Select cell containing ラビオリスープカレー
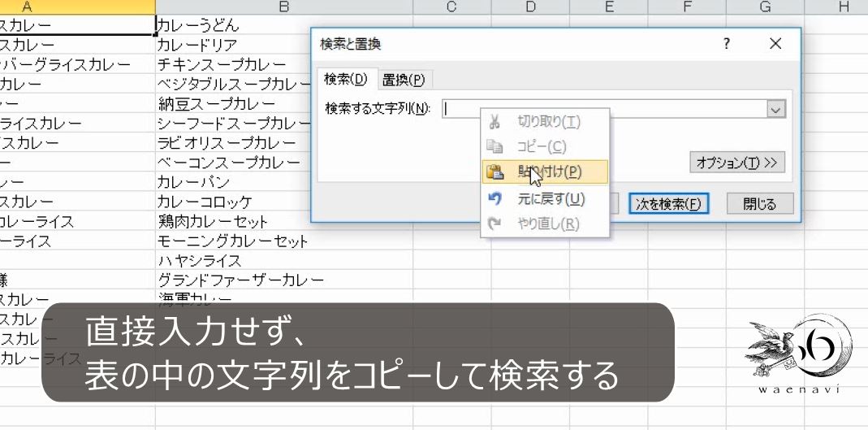This screenshot has width=868, height=430. tap(234, 143)
